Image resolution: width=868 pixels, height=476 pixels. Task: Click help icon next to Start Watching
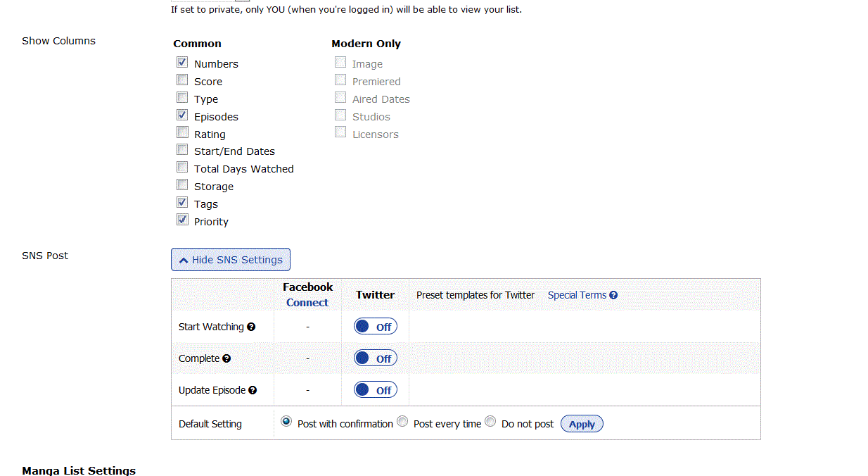point(251,327)
